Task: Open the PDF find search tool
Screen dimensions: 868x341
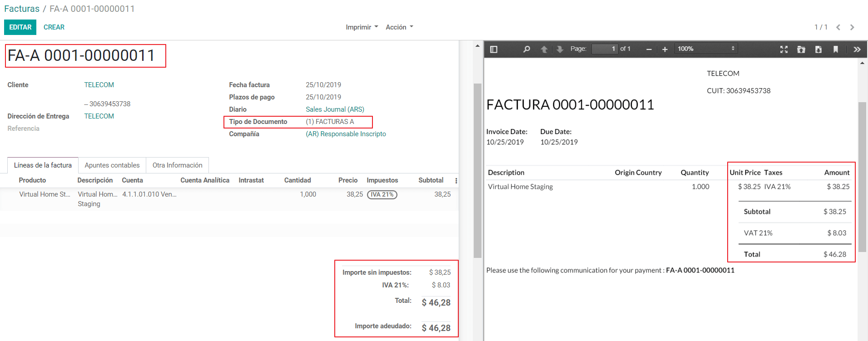Action: tap(526, 49)
